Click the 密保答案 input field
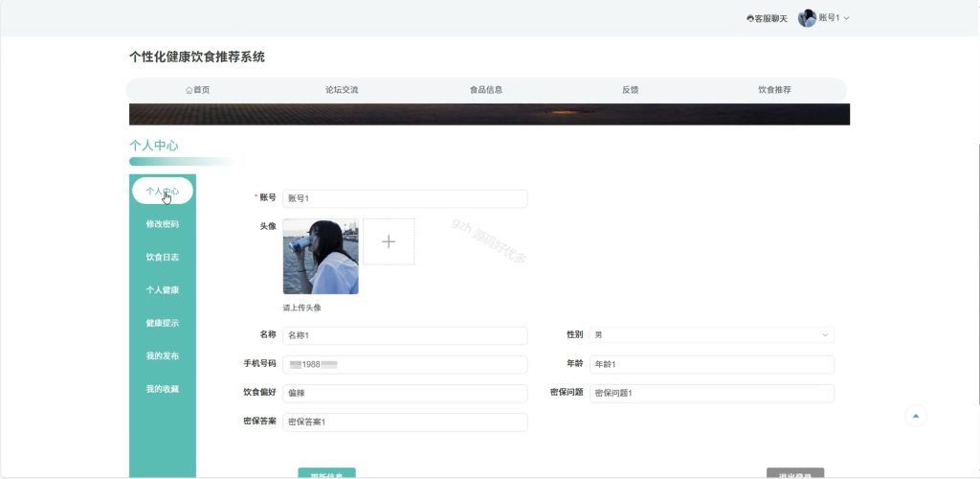 click(405, 422)
